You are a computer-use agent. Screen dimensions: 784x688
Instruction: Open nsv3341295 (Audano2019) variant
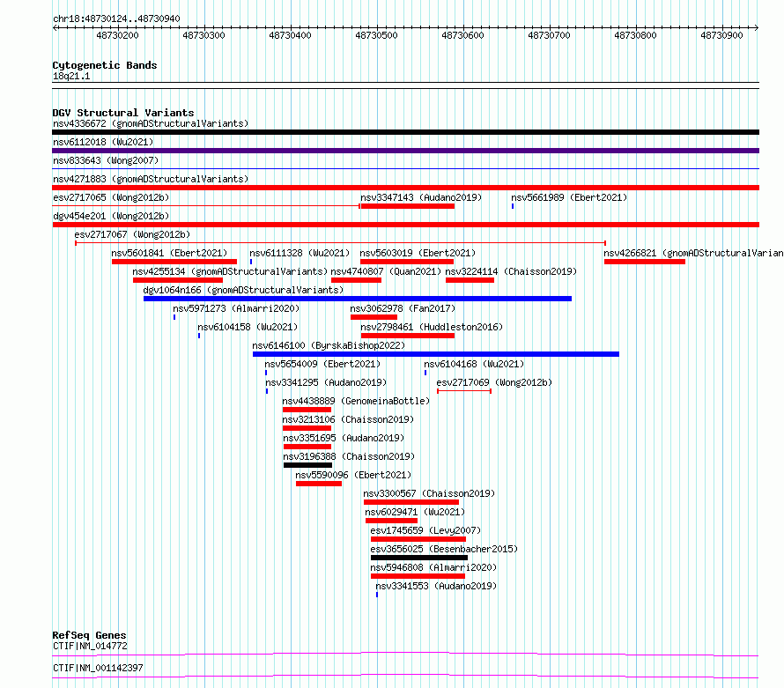tap(326, 382)
